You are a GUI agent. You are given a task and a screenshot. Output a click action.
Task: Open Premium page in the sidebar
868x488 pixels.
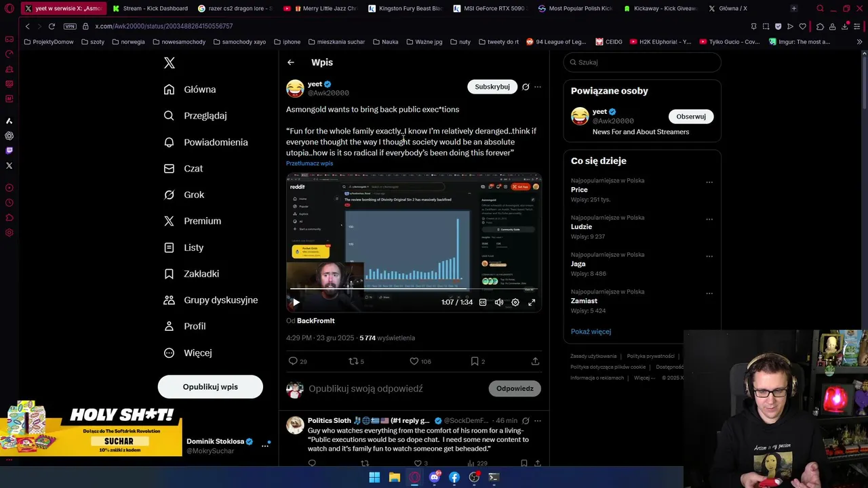point(193,221)
